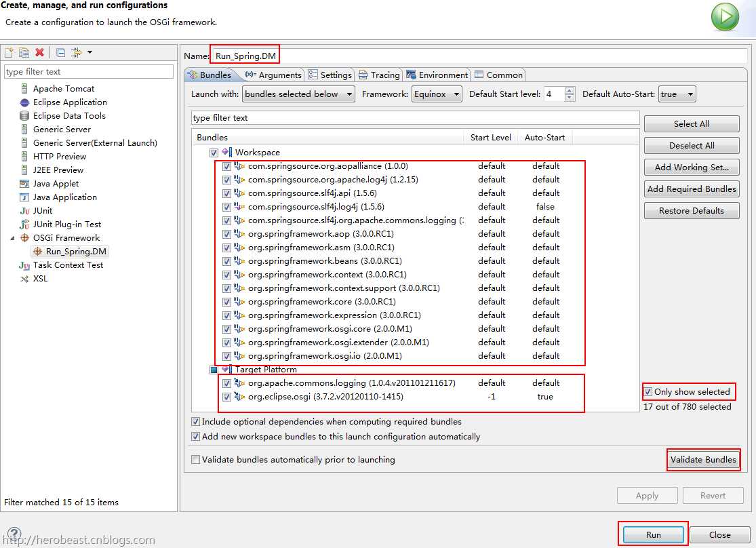Click the JUnit icon in the tree
Image resolution: width=756 pixels, height=548 pixels.
pyautogui.click(x=24, y=211)
